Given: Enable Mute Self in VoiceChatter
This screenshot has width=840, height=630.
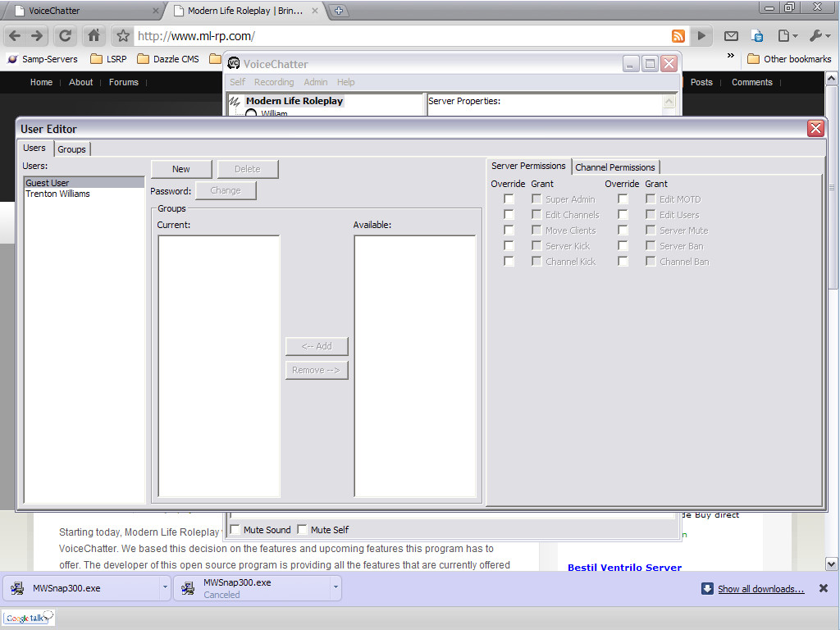Looking at the screenshot, I should click(x=302, y=529).
